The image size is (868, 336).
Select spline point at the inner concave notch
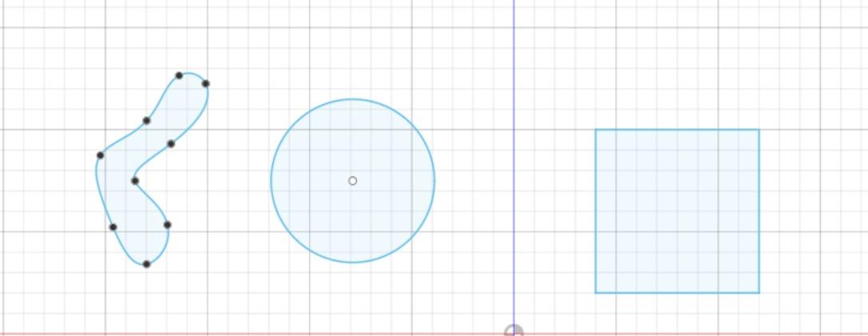(x=134, y=180)
